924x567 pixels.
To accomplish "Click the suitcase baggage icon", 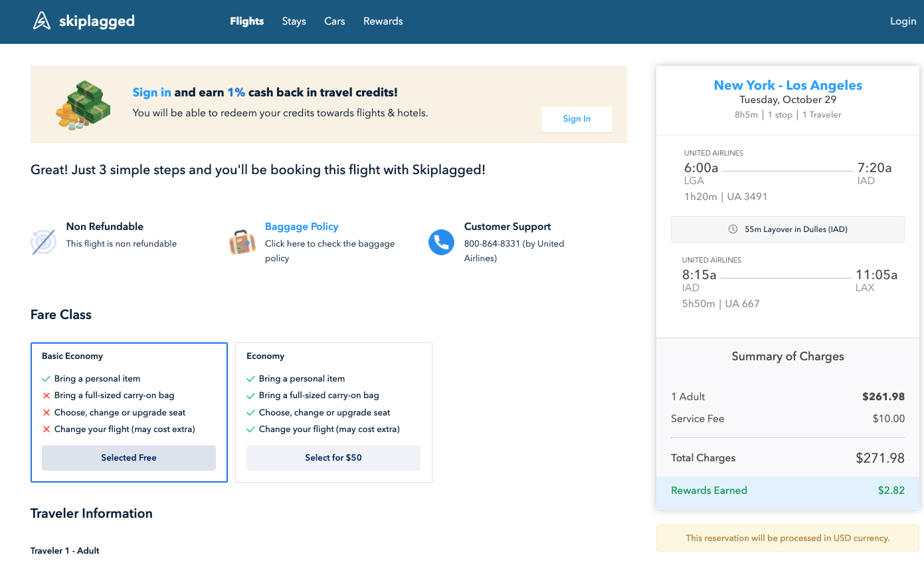I will [242, 242].
